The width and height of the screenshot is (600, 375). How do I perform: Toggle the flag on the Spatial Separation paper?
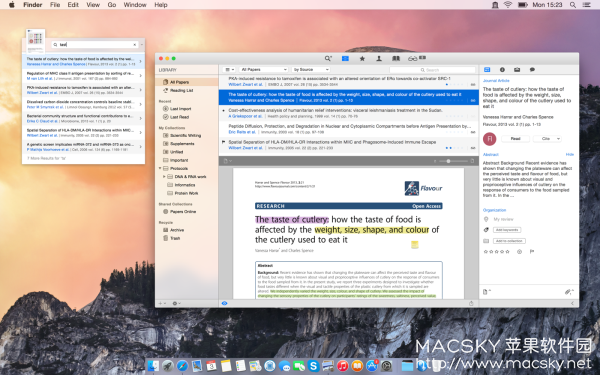[x=224, y=142]
